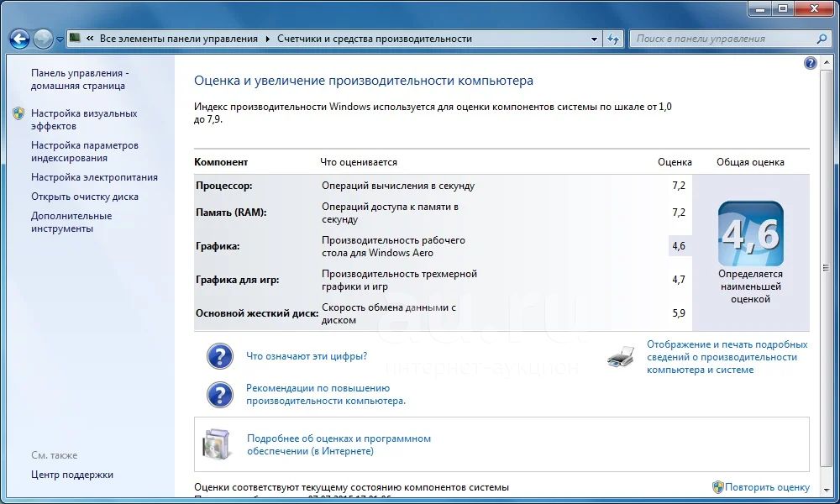Open address bar history dropdown arrow

coord(594,39)
